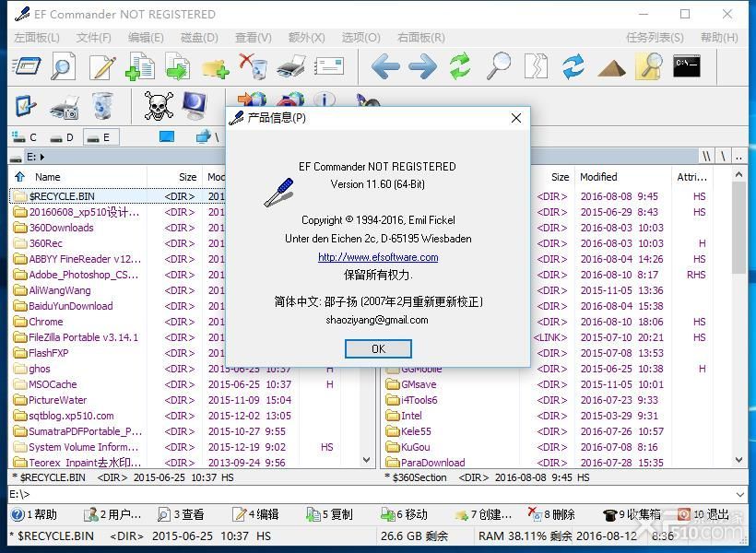This screenshot has height=553, width=756.
Task: Click the torn page split file icon
Action: 537,66
